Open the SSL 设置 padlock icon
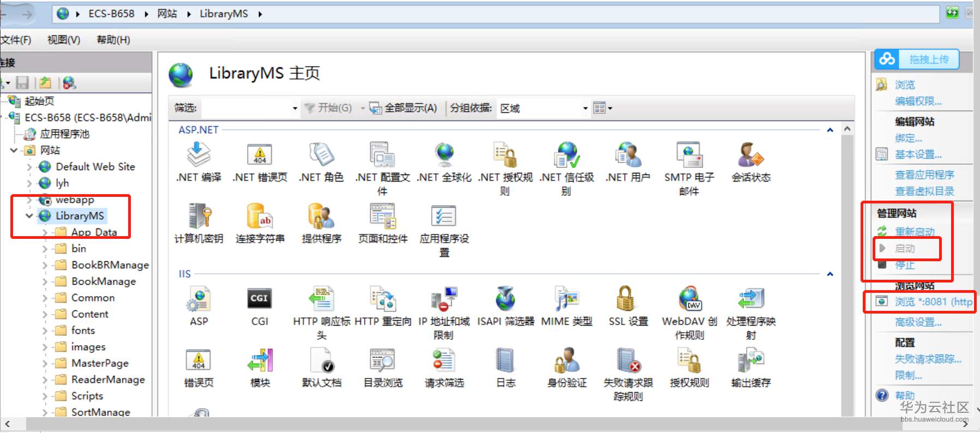 (x=626, y=298)
